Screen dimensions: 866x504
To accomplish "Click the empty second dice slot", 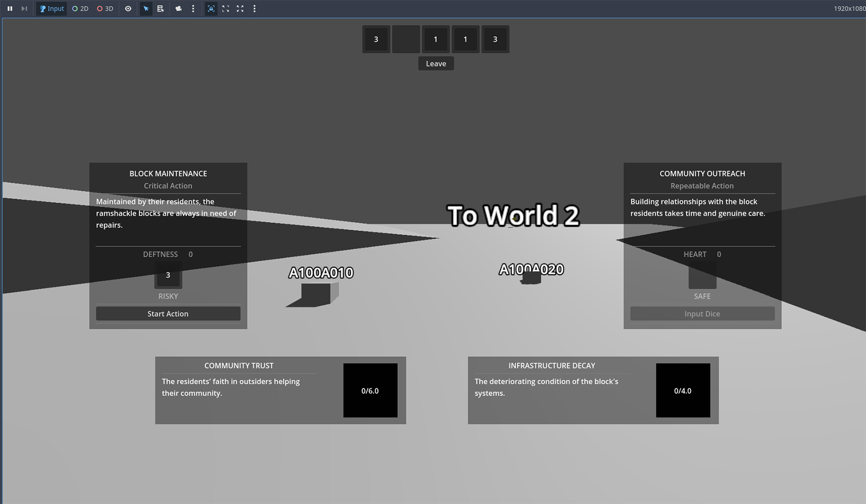I will click(406, 39).
